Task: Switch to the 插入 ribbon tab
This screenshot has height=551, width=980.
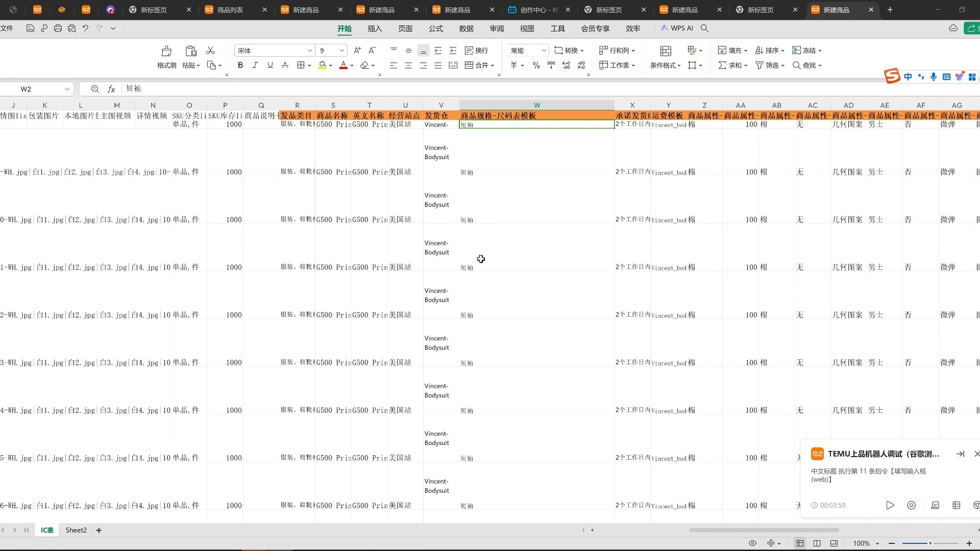Action: click(x=375, y=29)
